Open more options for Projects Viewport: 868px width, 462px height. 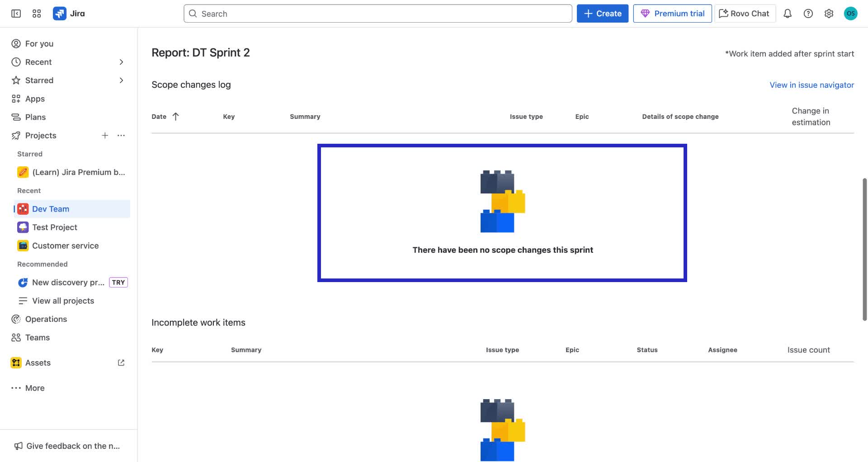pos(120,135)
